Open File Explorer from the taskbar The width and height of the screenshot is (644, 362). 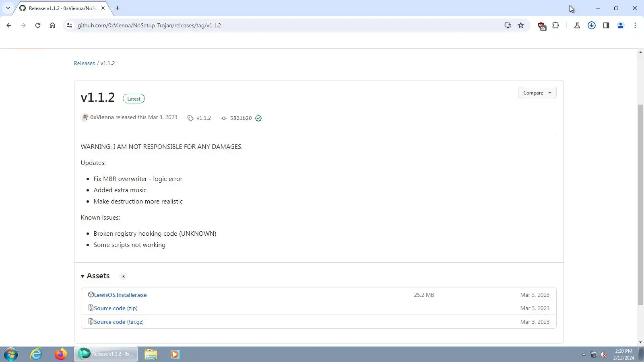pos(151,354)
